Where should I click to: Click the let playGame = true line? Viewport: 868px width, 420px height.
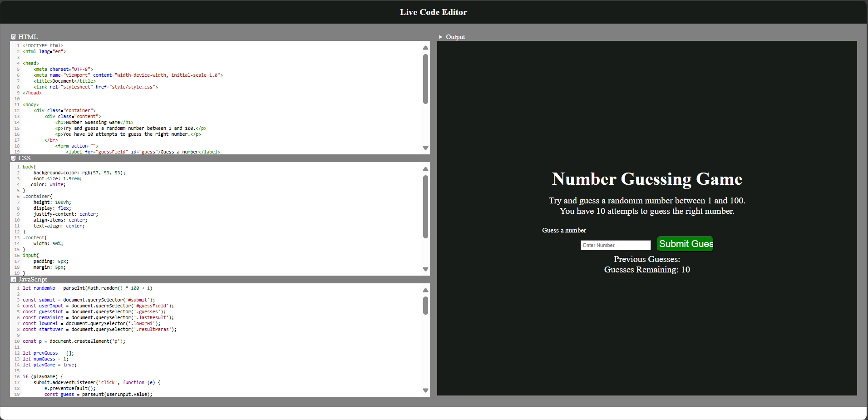click(x=49, y=365)
